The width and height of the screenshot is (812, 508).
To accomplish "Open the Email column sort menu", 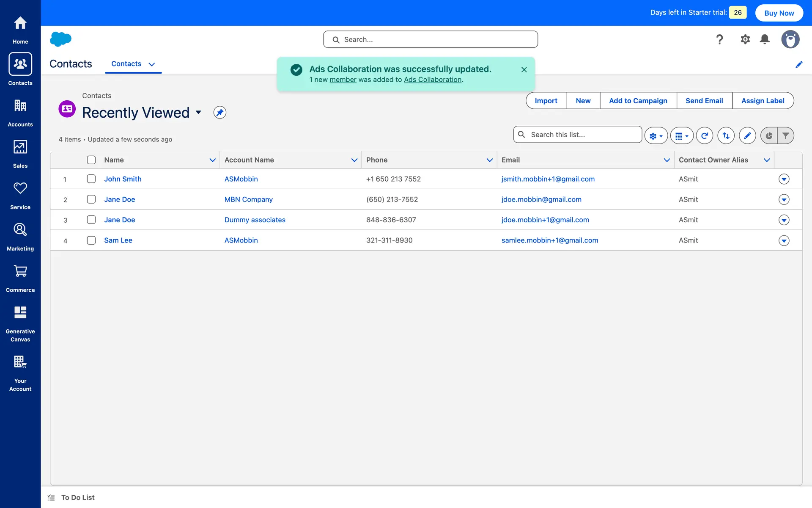I will pos(667,160).
